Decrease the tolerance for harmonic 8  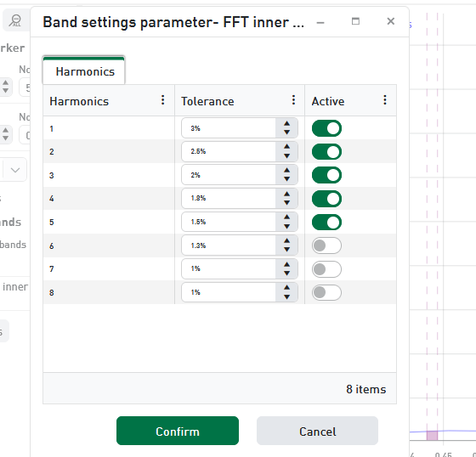(x=286, y=297)
